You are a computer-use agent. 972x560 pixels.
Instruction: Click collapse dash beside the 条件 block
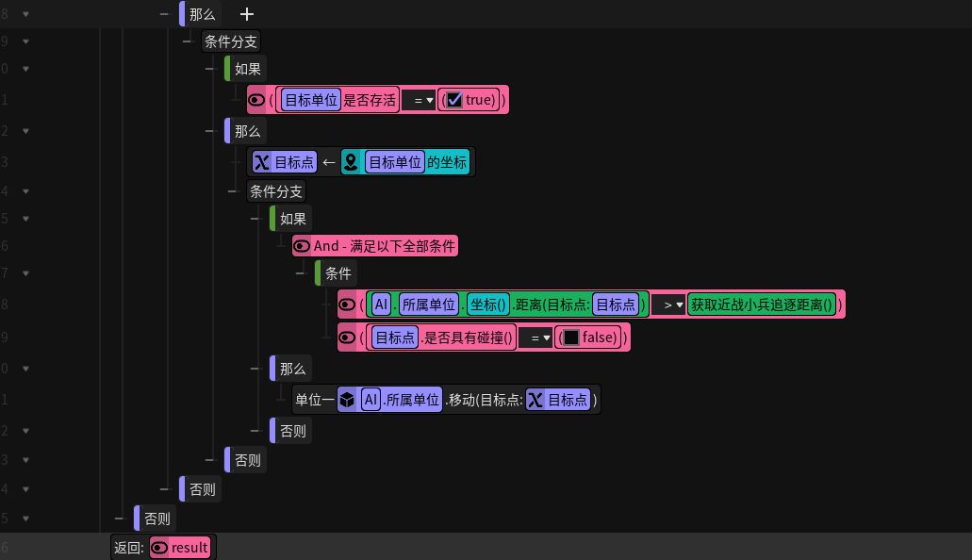tap(301, 273)
